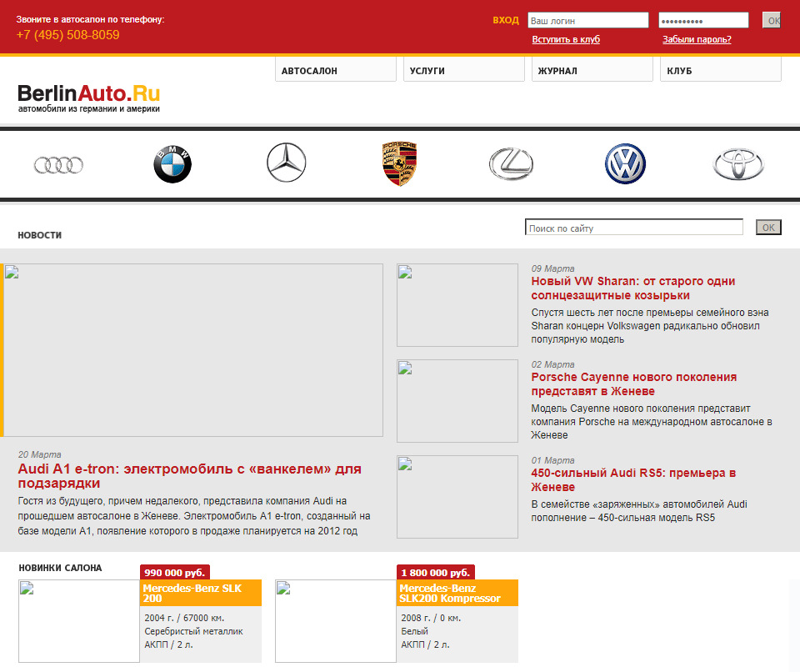Open the Mercedes-Benz SLK200 Kompressor title
Viewport: 800px width, 672px height.
(x=450, y=594)
